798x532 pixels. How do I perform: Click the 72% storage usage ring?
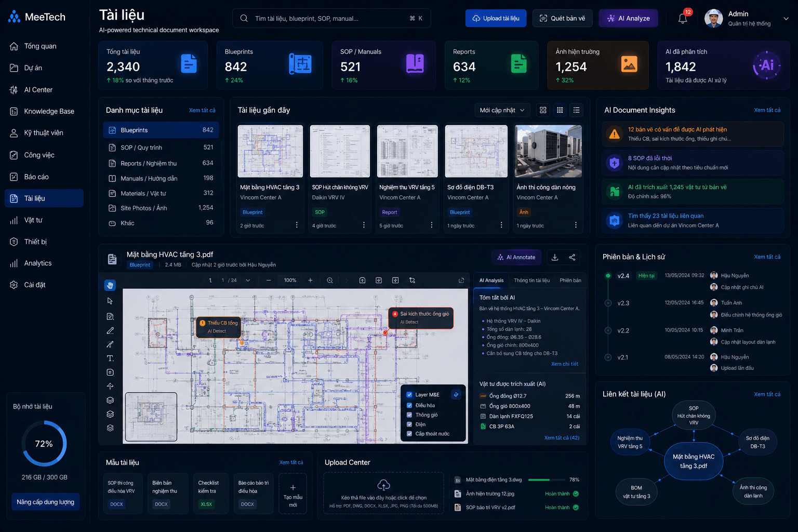[x=44, y=444]
